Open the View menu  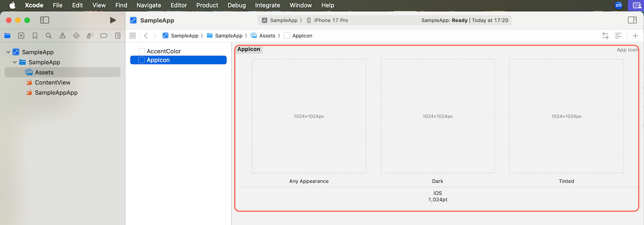coord(99,5)
